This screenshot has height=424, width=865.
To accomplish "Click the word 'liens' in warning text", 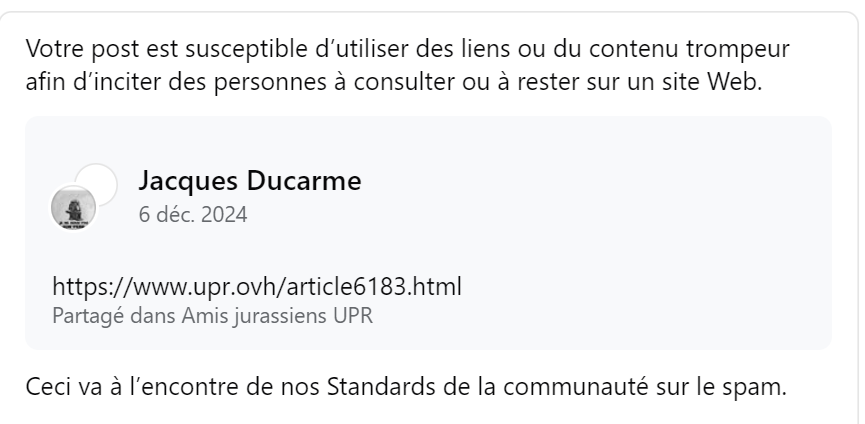I will tap(486, 49).
